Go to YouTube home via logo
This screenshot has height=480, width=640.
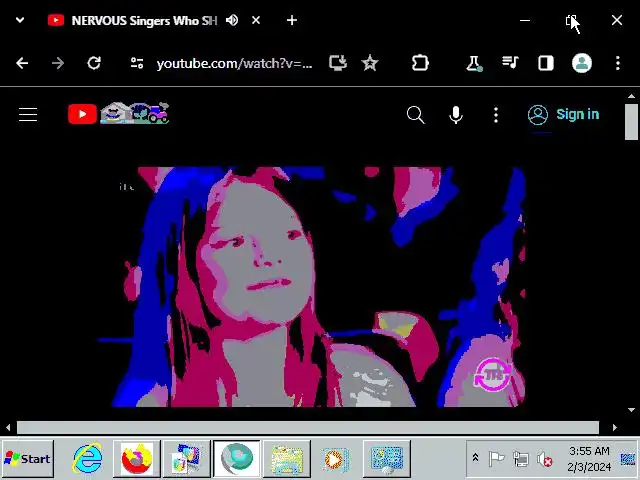[118, 113]
